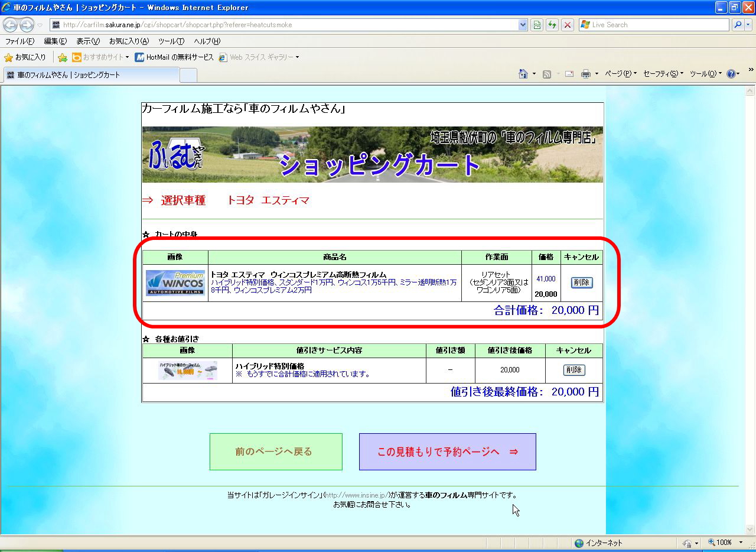Click the vertical scrollbar down arrow
This screenshot has height=552, width=756.
point(751,530)
